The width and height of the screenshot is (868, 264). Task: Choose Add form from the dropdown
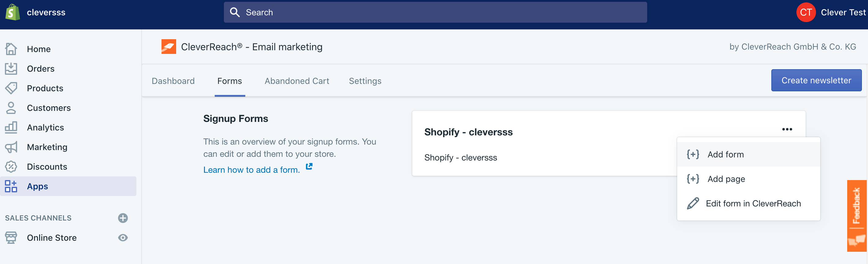click(x=725, y=155)
